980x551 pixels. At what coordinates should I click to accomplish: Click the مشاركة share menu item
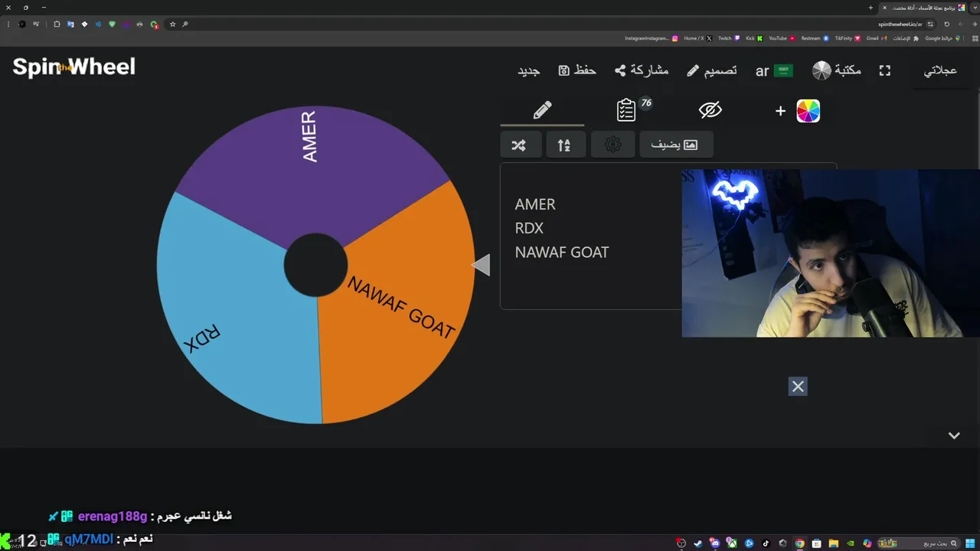pyautogui.click(x=642, y=70)
